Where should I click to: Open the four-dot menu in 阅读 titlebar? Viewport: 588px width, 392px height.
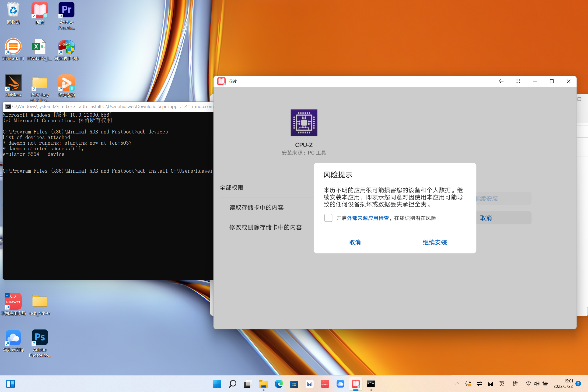518,81
